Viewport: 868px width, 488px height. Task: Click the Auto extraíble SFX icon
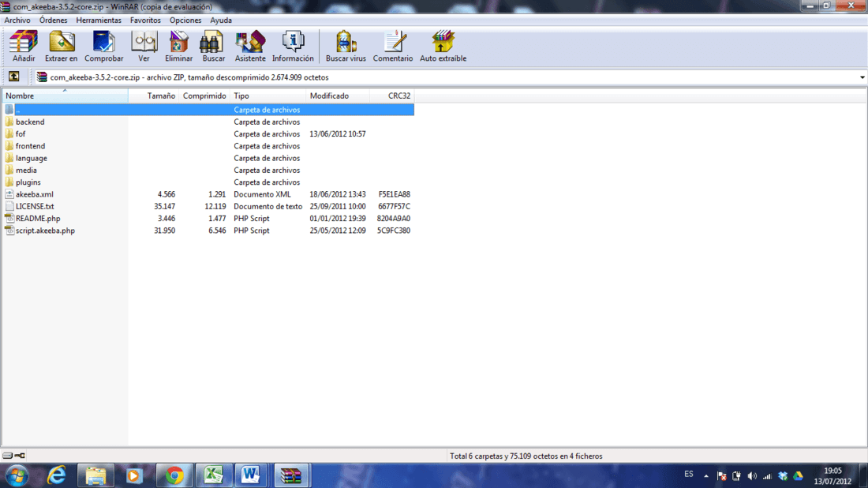pyautogui.click(x=443, y=42)
